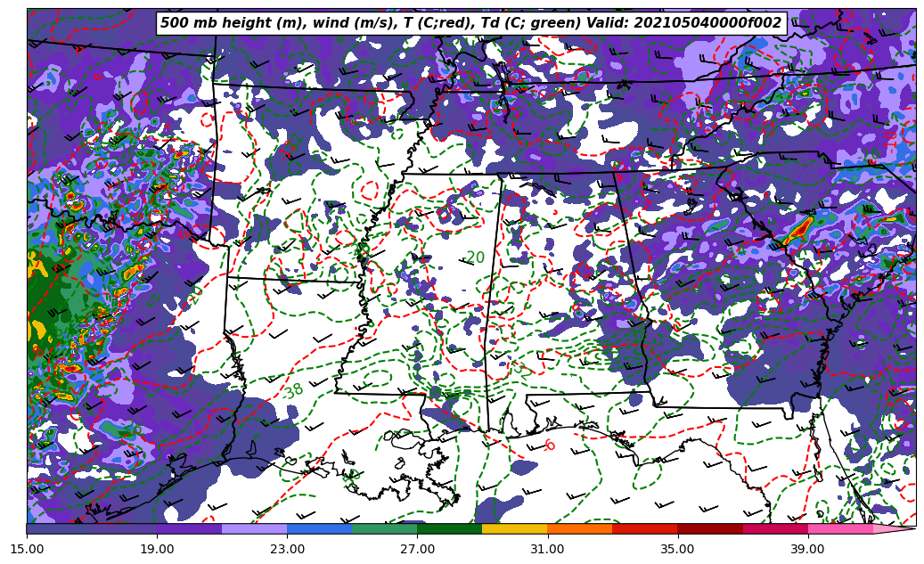Click the 39.00 colorbar tick label
The height and width of the screenshot is (564, 924).
pos(807,549)
